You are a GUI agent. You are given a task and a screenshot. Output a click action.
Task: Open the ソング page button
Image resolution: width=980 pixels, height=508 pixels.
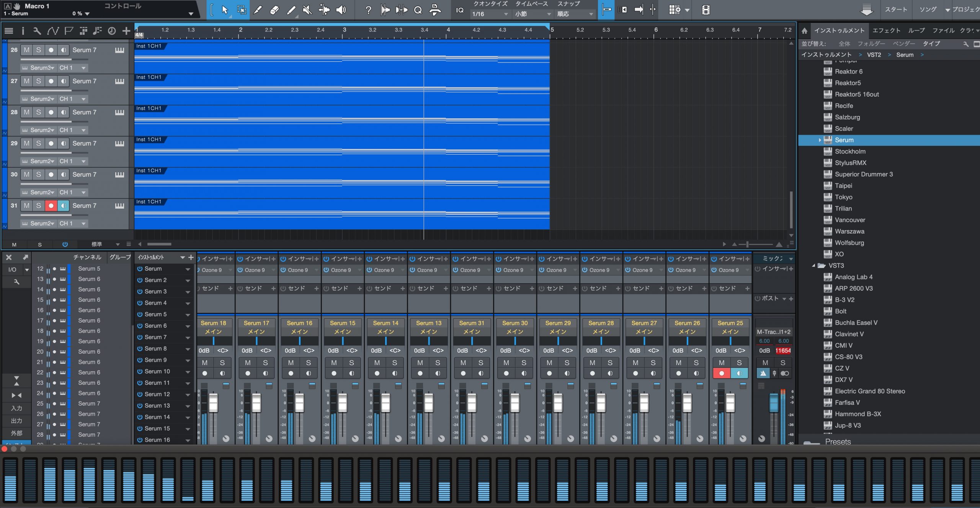[928, 10]
